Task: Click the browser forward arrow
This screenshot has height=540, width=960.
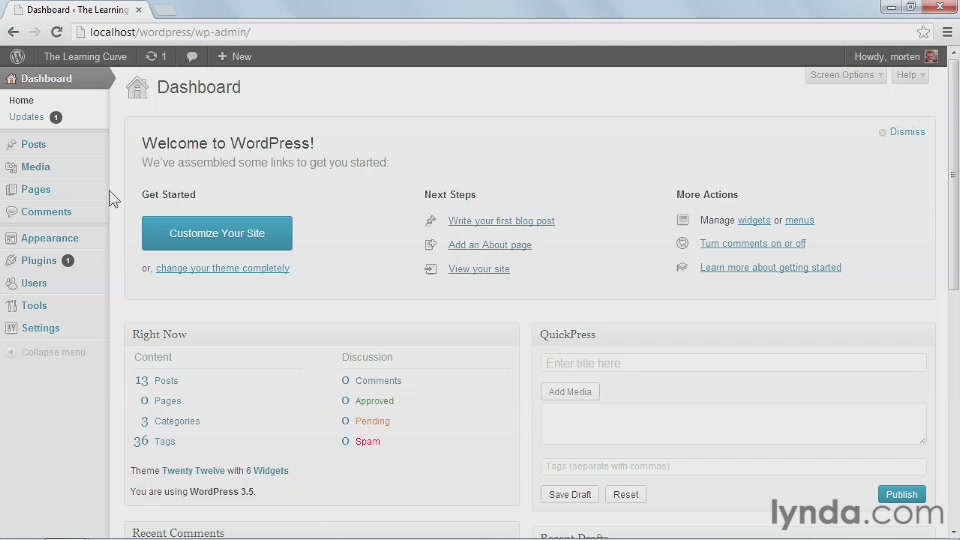Action: pyautogui.click(x=34, y=32)
